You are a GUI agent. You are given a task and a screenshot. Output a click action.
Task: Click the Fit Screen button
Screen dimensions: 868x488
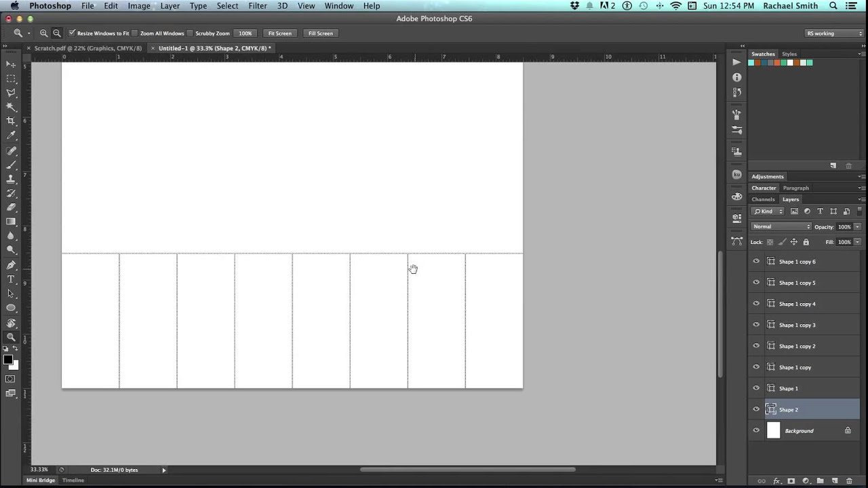[279, 33]
